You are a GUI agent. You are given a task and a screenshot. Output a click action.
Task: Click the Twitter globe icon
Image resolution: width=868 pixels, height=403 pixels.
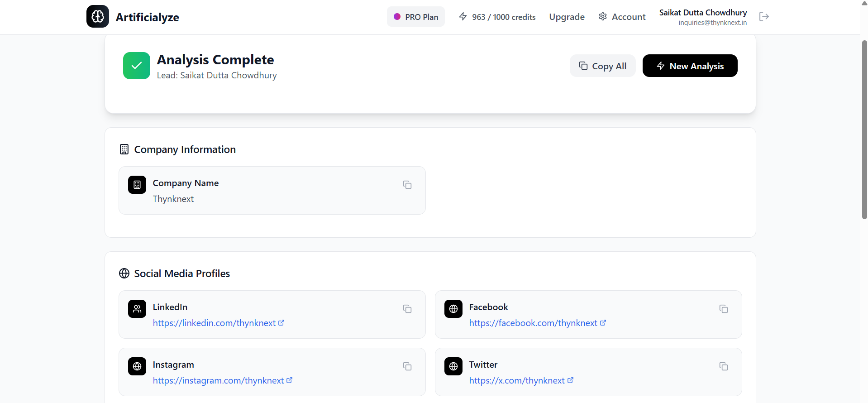tap(453, 366)
